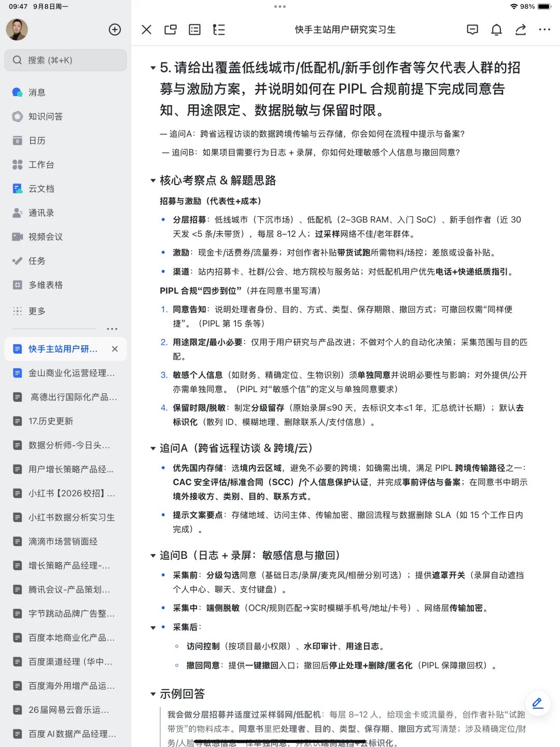Collapse 追问B（日志 + 录屏 section
The width and height of the screenshot is (560, 747).
point(153,556)
